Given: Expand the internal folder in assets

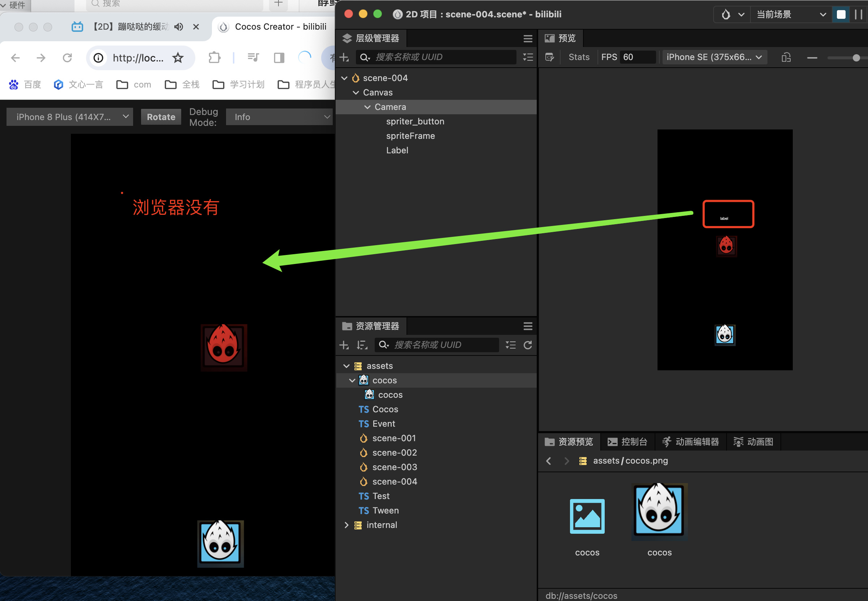Looking at the screenshot, I should [x=346, y=525].
